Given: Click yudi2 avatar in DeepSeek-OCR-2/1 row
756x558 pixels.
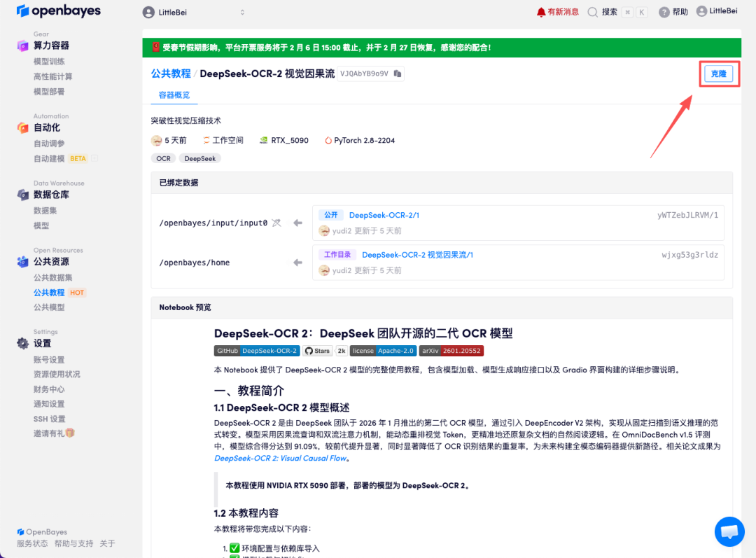Looking at the screenshot, I should point(324,231).
